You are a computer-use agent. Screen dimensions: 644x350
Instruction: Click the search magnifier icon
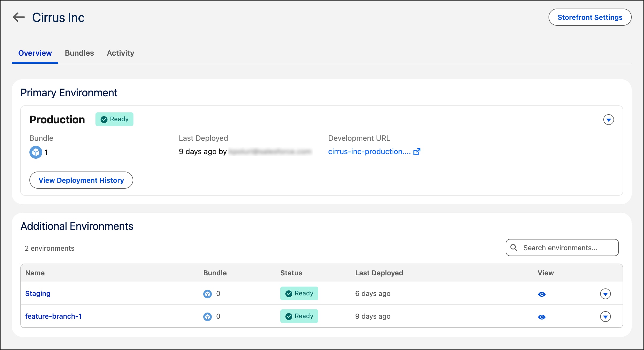coord(514,248)
